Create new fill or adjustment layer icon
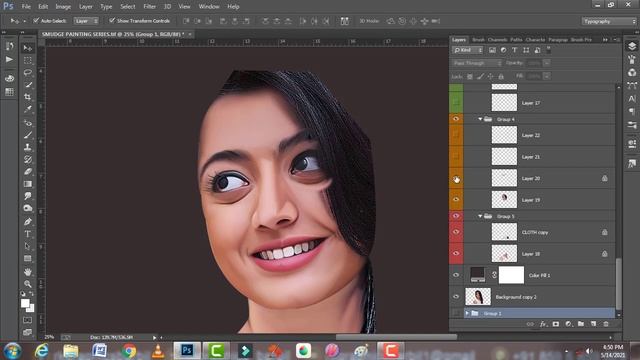The width and height of the screenshot is (640, 360). click(x=568, y=324)
